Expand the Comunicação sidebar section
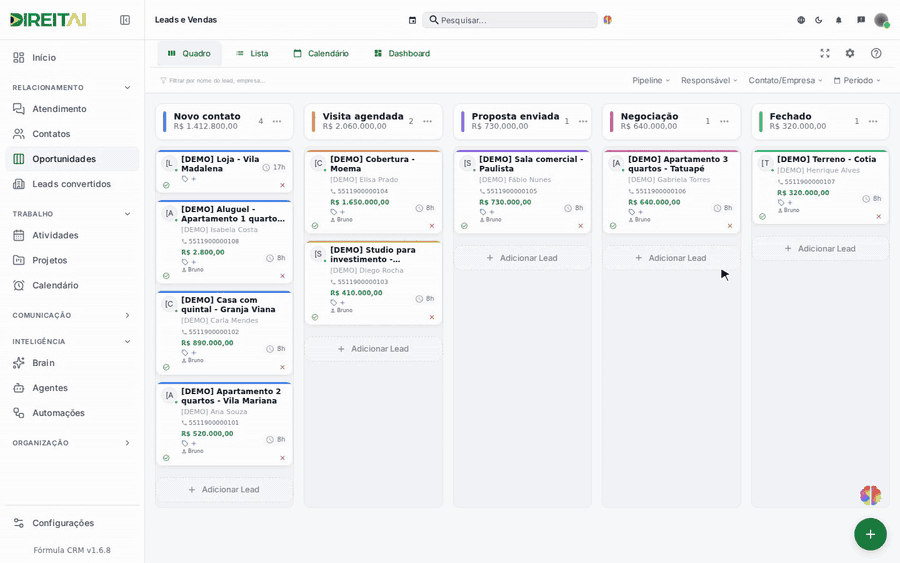900x563 pixels. (x=127, y=316)
